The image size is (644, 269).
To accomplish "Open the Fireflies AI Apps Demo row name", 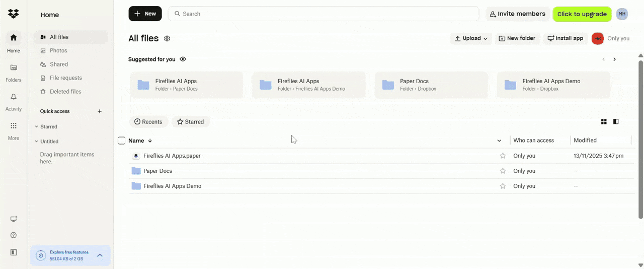I will (172, 186).
